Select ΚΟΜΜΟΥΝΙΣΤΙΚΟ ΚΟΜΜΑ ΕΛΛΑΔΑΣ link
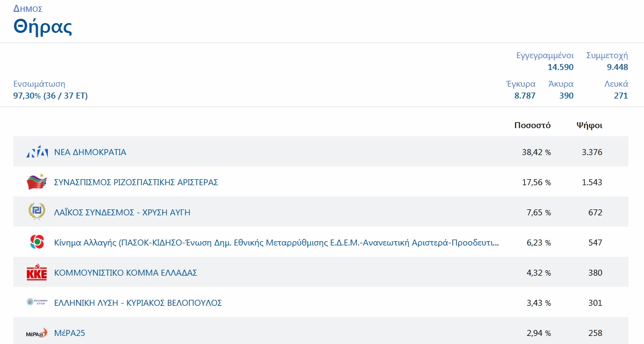This screenshot has height=344, width=644. coord(126,273)
